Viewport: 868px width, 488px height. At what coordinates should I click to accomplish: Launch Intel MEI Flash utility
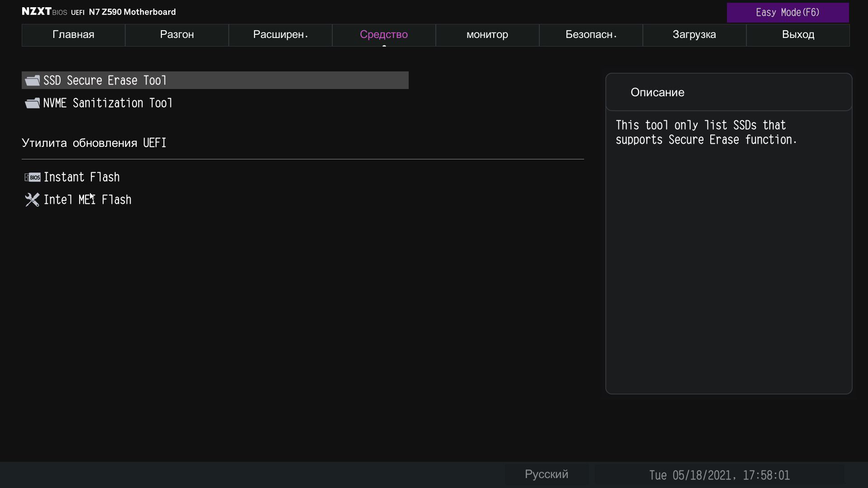(x=87, y=200)
